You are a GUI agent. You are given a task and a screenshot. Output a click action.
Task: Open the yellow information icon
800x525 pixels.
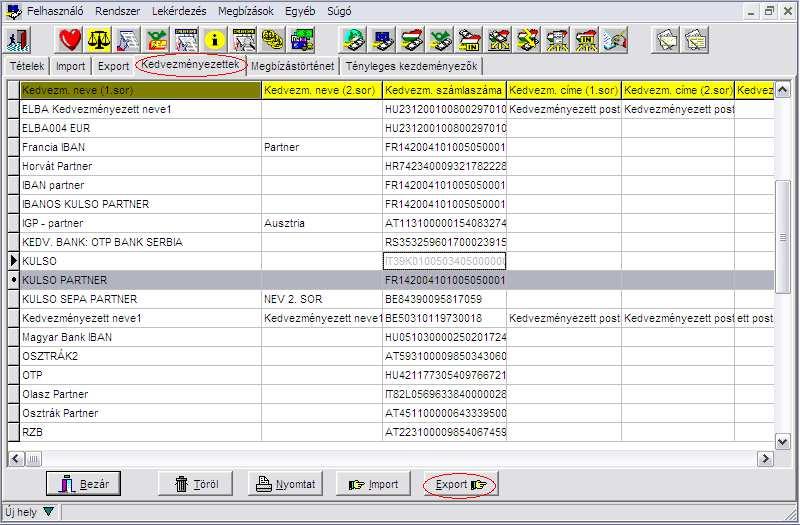(215, 40)
